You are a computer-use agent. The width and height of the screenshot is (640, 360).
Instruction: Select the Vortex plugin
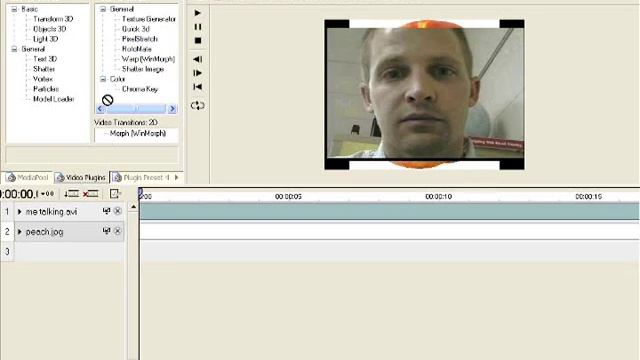(43, 79)
